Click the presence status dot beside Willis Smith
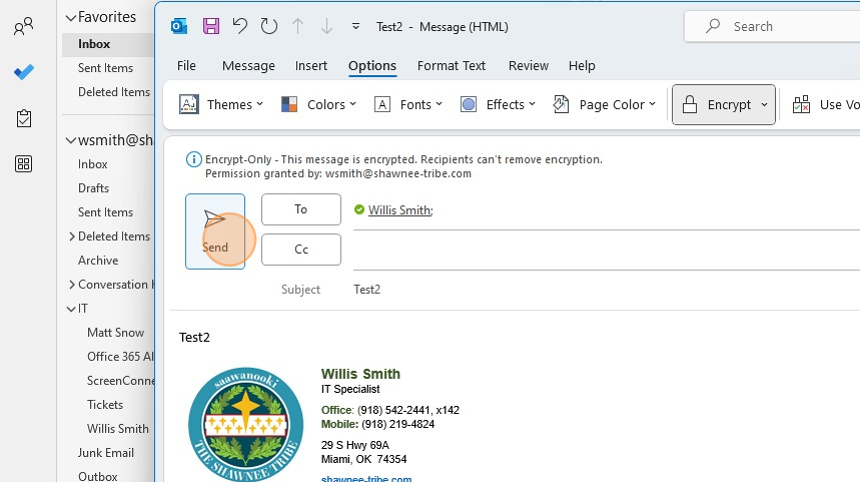This screenshot has height=482, width=860. (x=359, y=209)
